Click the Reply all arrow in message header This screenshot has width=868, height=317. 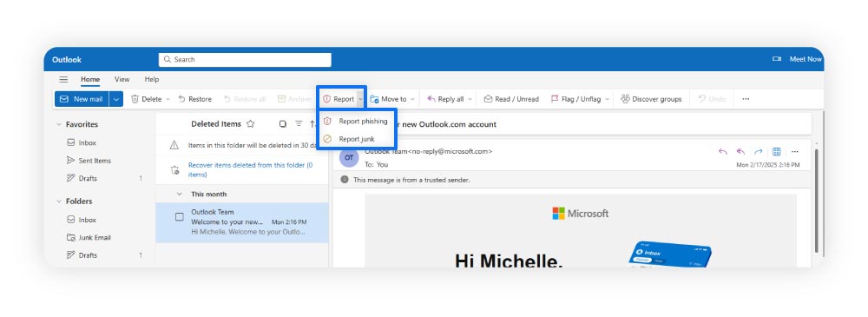(740, 151)
